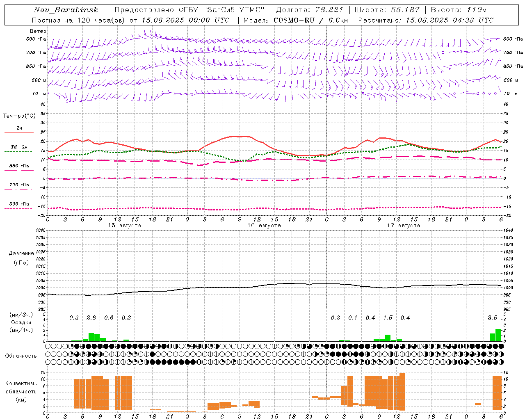Click the "(мм/3ч.)" precipitation unit label
Screen dimensions: 525x420
click(x=21, y=315)
